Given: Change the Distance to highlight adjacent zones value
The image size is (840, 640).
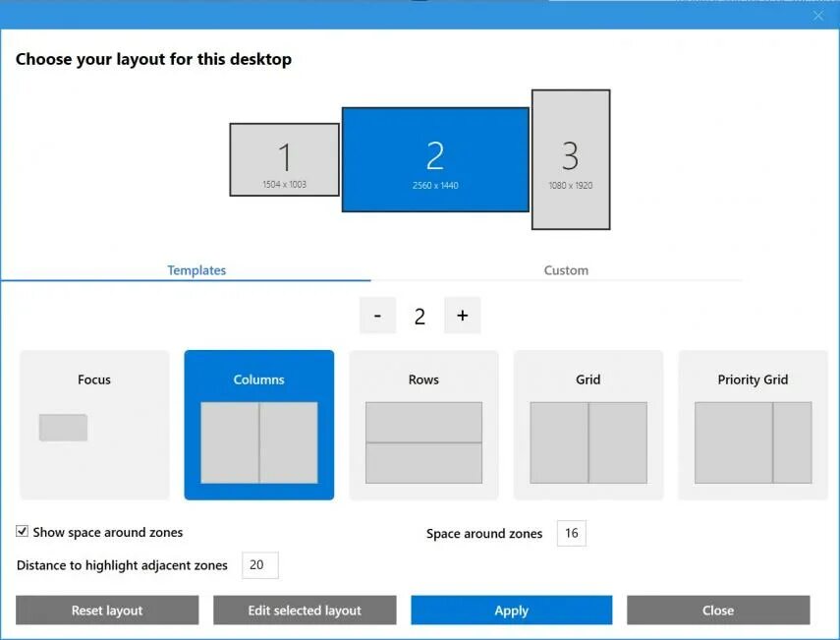Looking at the screenshot, I should 260,565.
